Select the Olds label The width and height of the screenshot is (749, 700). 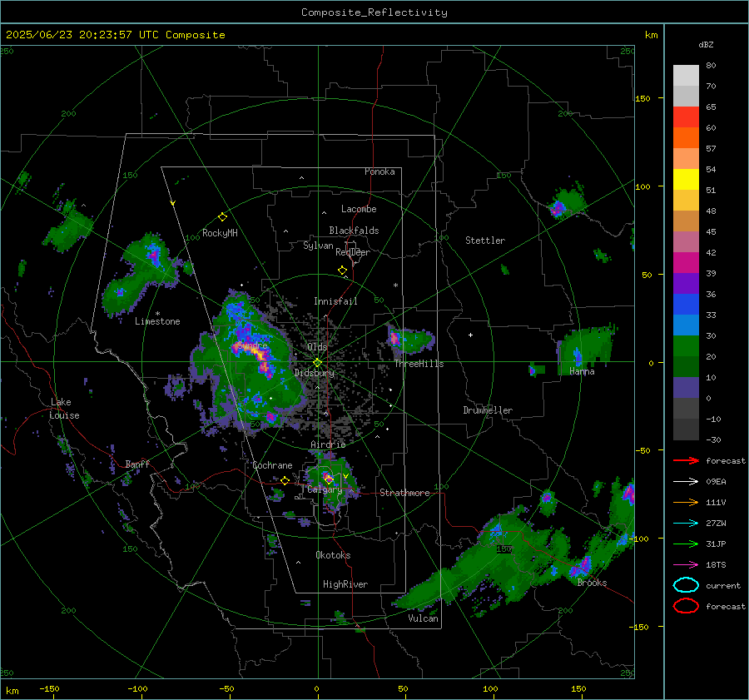click(x=317, y=347)
